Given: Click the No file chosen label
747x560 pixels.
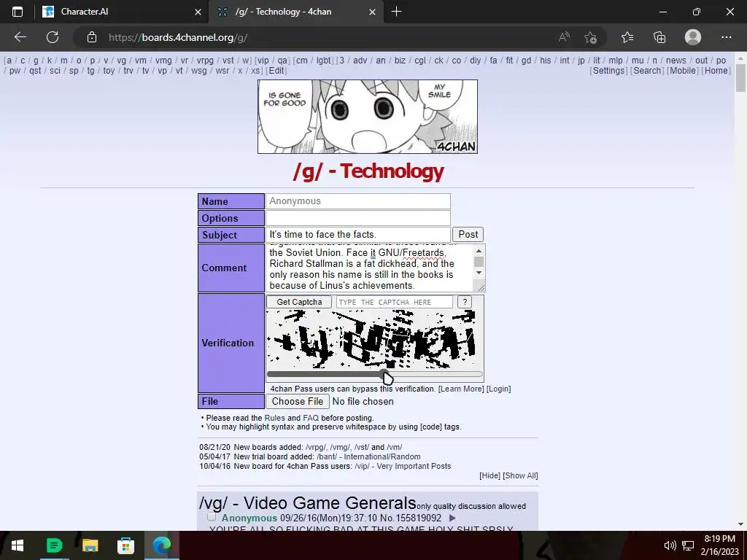Looking at the screenshot, I should (363, 402).
